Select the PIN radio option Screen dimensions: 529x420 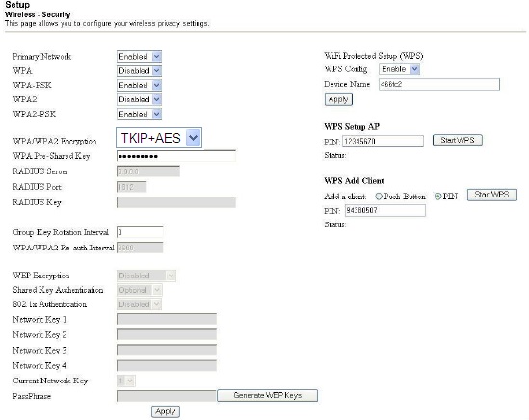(437, 197)
